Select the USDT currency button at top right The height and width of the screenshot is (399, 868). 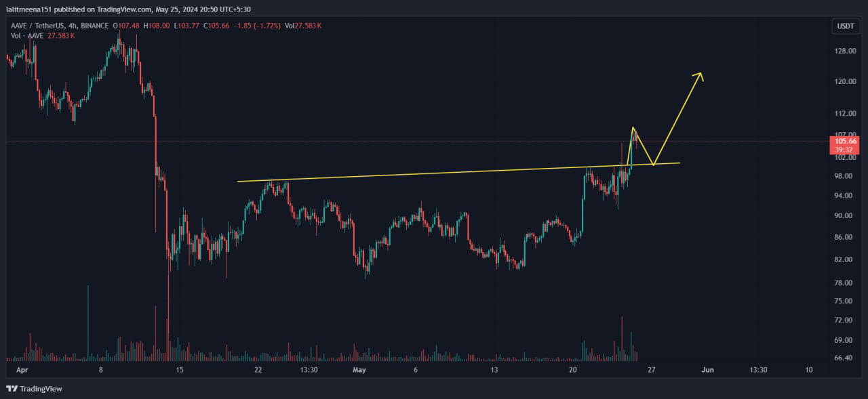tap(845, 26)
